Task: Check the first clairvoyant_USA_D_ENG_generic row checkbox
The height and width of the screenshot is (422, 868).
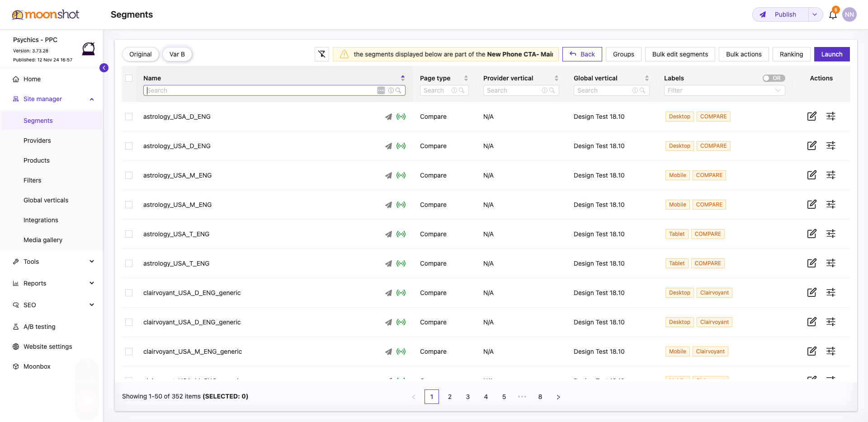Action: click(x=129, y=293)
